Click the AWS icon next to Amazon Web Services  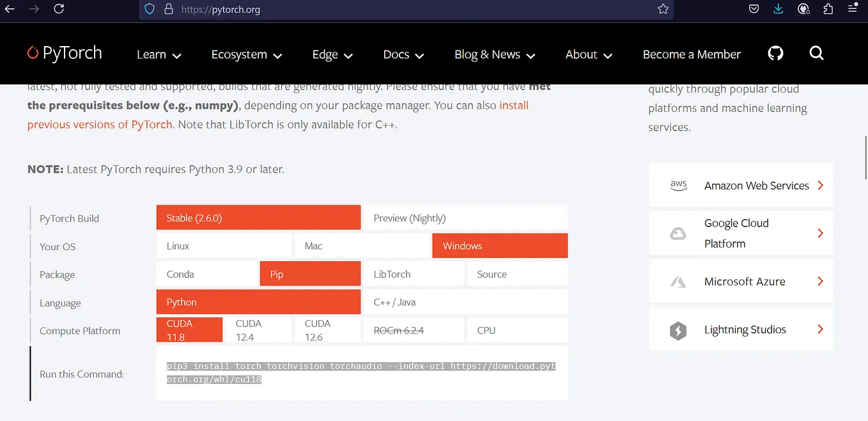click(678, 185)
